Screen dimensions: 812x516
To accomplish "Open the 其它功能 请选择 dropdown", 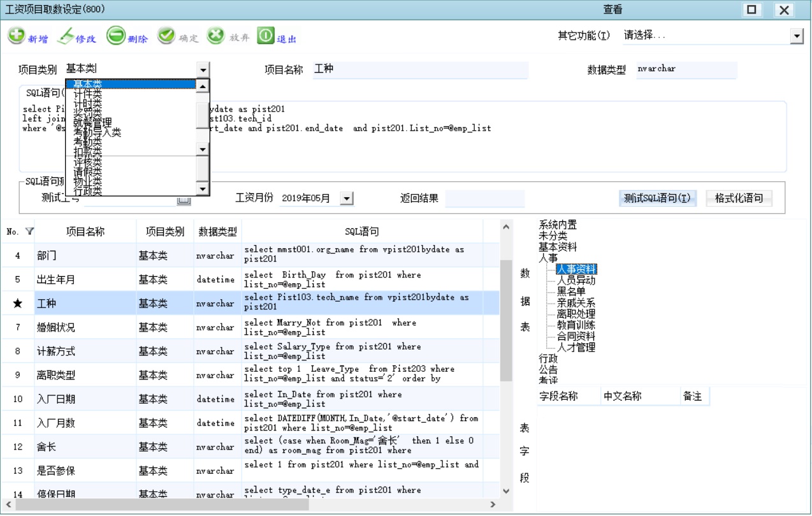I will 797,36.
